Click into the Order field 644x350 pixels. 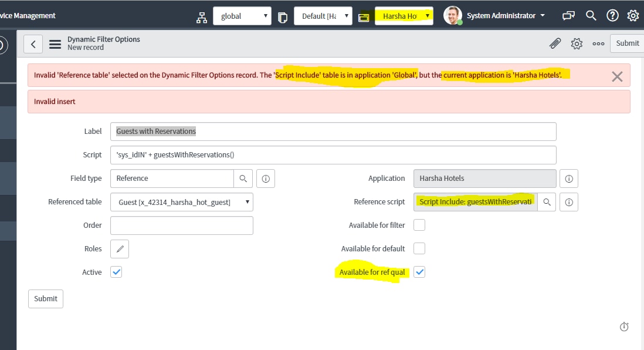click(x=182, y=226)
